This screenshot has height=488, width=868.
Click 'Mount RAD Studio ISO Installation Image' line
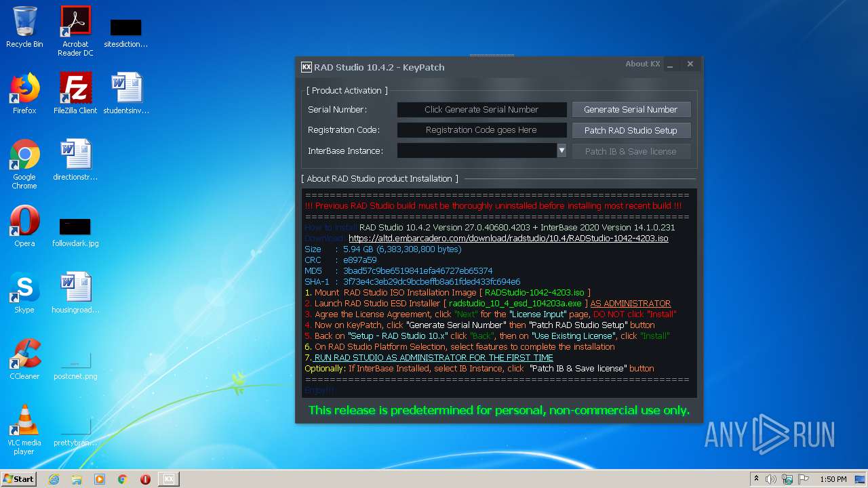[x=448, y=293]
